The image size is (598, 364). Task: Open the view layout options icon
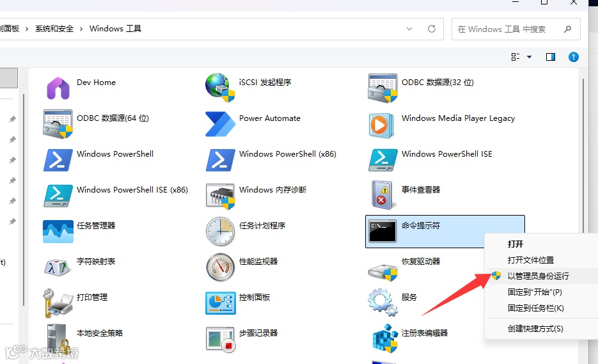pos(515,57)
